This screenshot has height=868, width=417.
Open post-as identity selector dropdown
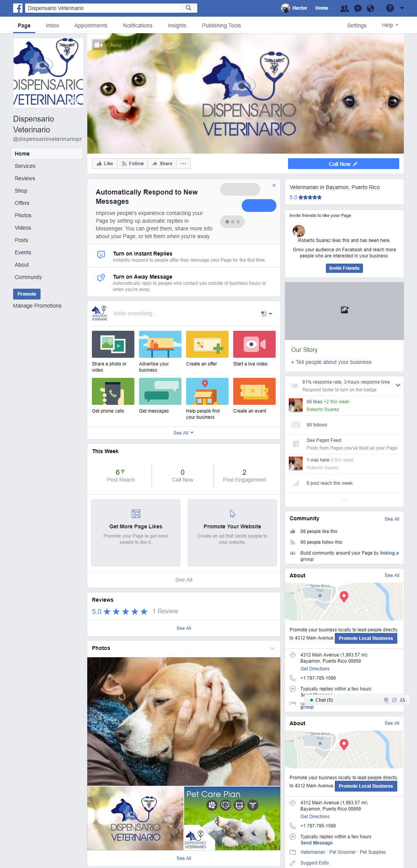[x=266, y=313]
